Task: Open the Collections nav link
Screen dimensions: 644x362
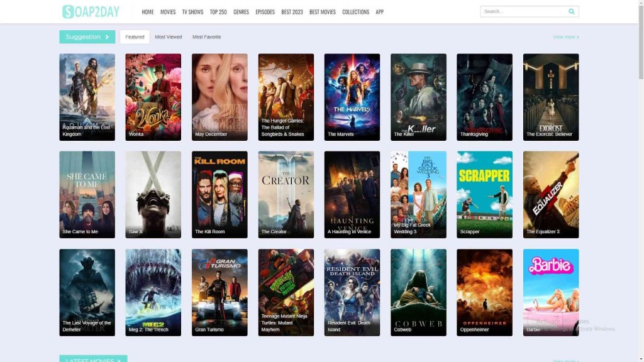Action: coord(355,12)
